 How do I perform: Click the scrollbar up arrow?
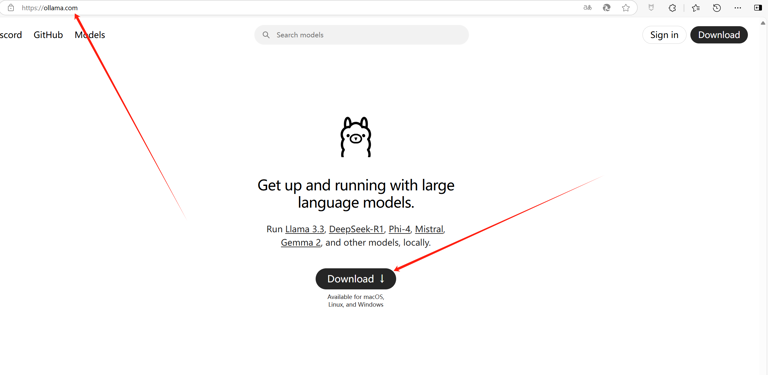point(763,23)
